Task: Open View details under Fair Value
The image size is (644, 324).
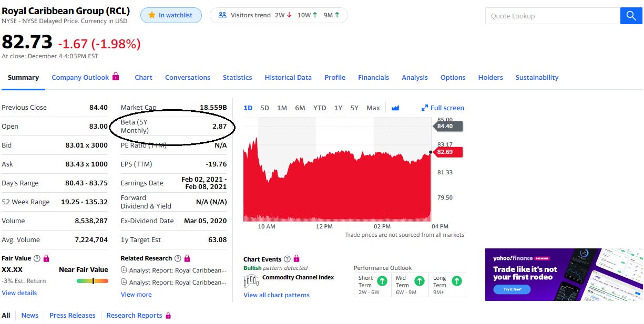Action: 19,293
